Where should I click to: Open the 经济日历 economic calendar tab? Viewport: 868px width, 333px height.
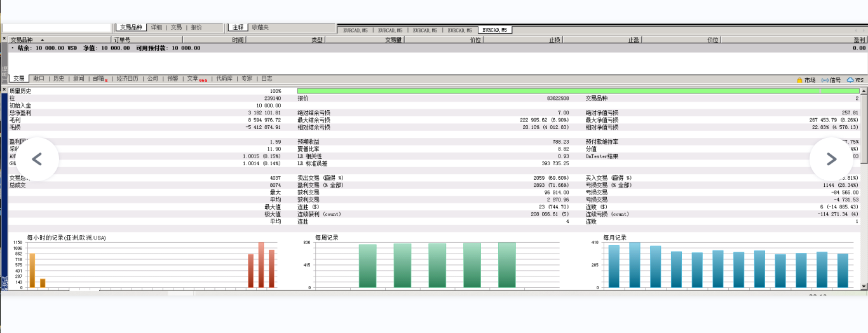(x=127, y=79)
